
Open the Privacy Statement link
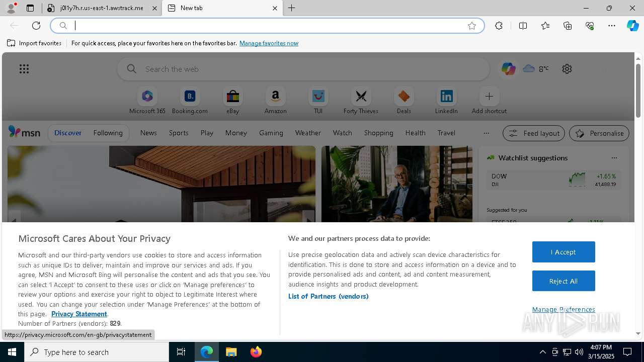pos(79,314)
